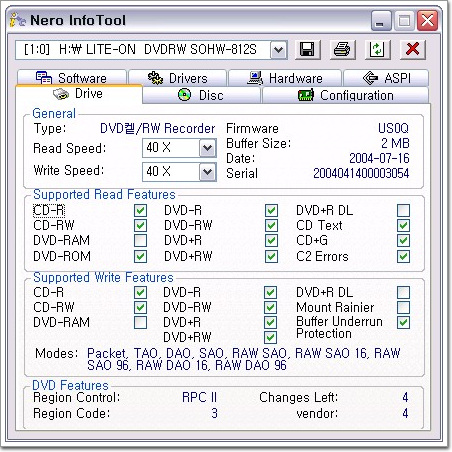Viewport: 452px width, 452px height.
Task: Click the DVD±RW Recorder type value
Action: click(157, 128)
